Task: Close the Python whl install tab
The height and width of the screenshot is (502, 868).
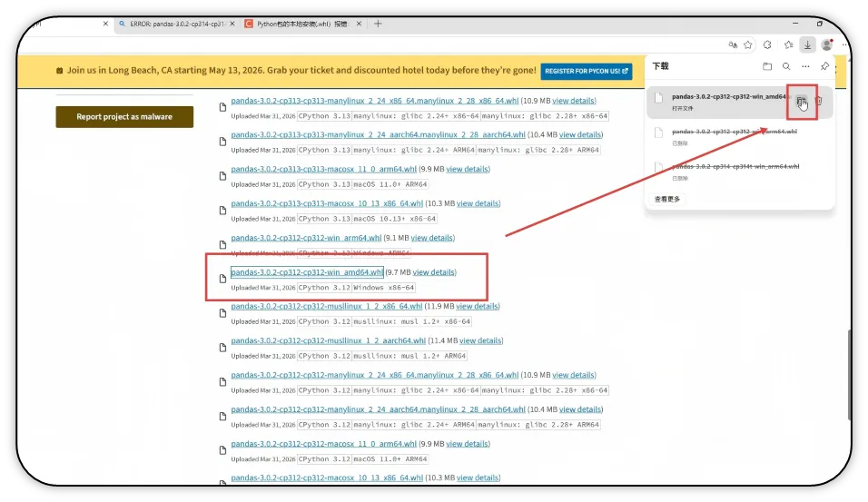Action: point(359,24)
